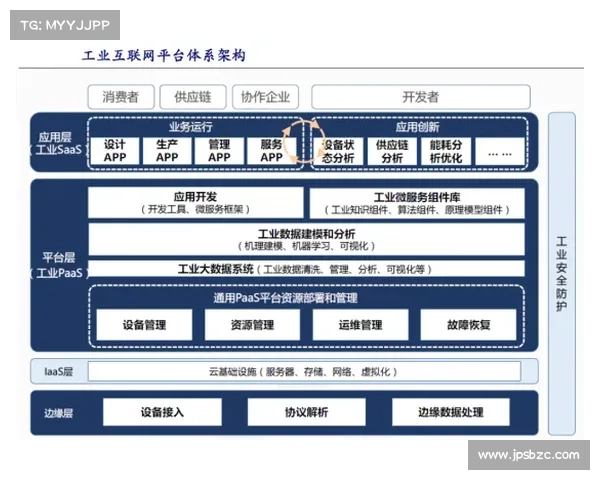The width and height of the screenshot is (600, 480).
Task: Select the 工业大数据系统 bar
Action: pos(307,269)
